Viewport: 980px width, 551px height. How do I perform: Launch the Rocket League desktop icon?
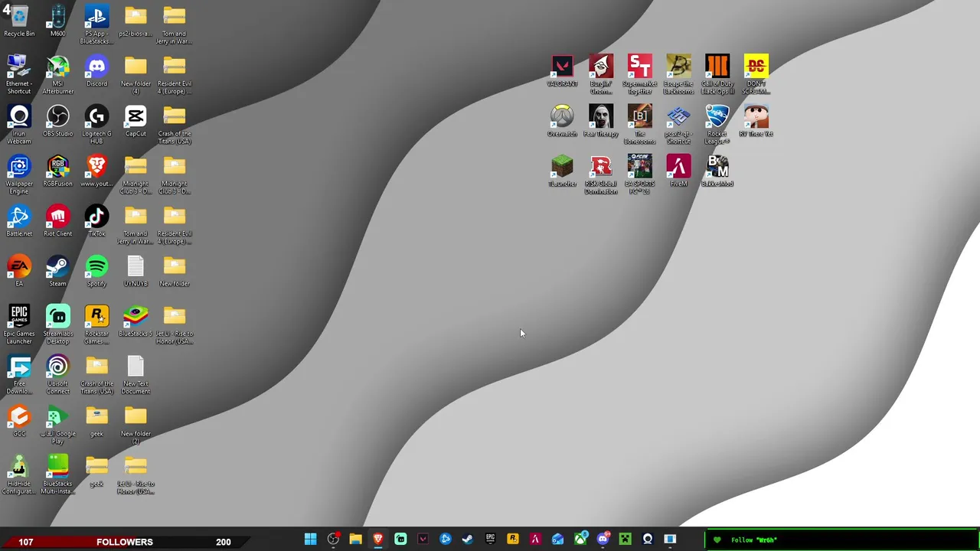pyautogui.click(x=717, y=125)
